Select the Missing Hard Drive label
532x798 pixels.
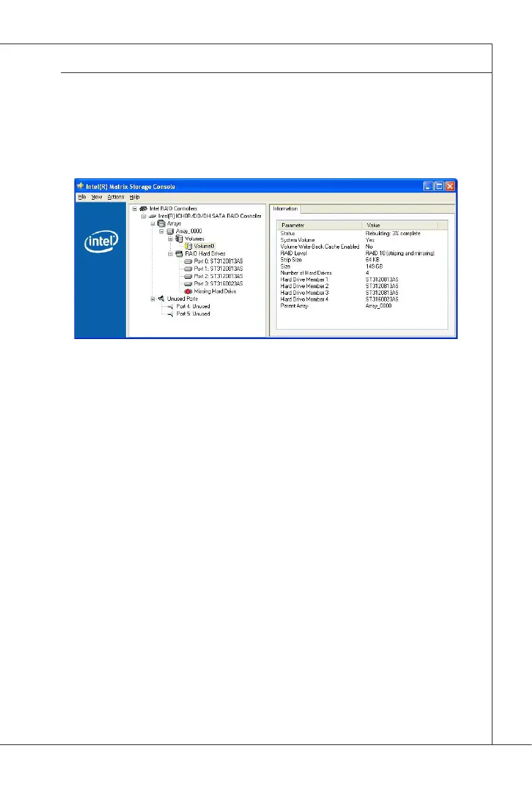215,291
